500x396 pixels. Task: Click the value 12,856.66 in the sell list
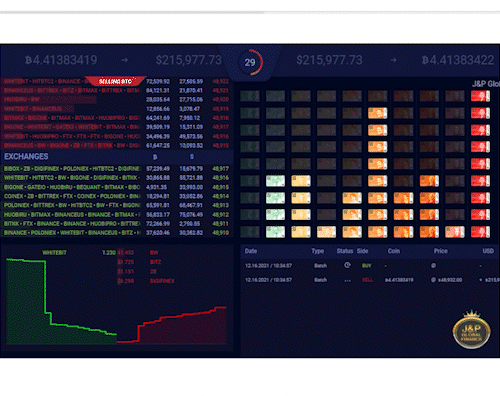point(158,109)
